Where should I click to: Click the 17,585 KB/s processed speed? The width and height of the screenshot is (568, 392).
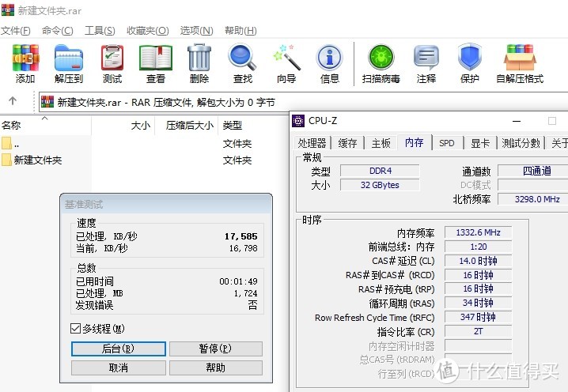pos(241,236)
